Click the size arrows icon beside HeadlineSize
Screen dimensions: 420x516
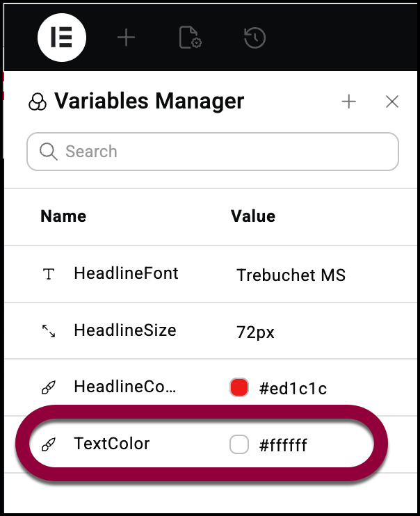48,332
